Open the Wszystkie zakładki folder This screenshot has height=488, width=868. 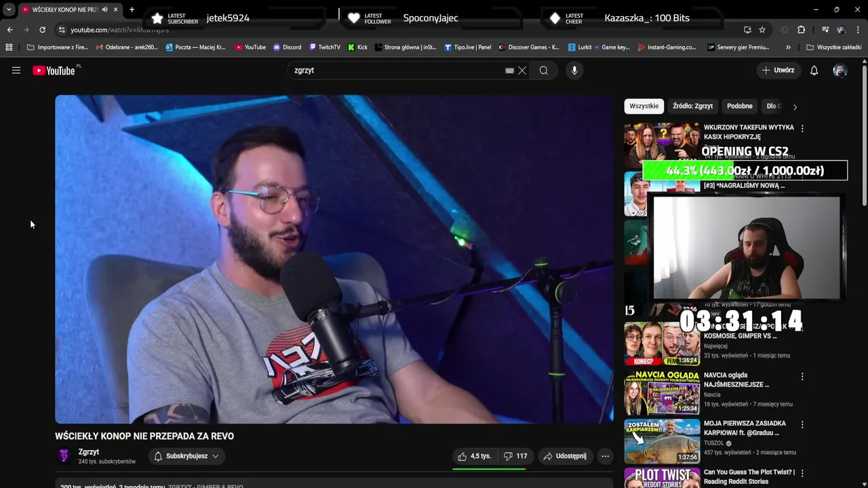click(x=834, y=47)
